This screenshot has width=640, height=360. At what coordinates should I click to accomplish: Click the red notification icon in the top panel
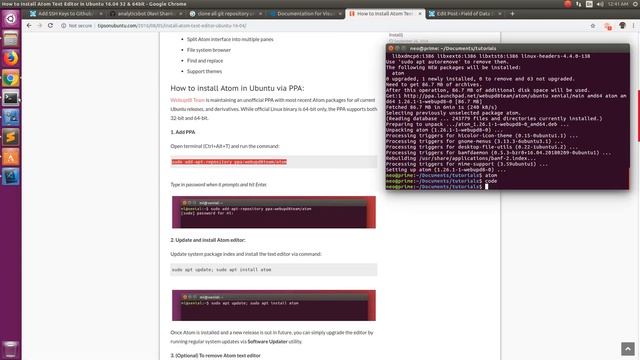pyautogui.click(x=568, y=4)
